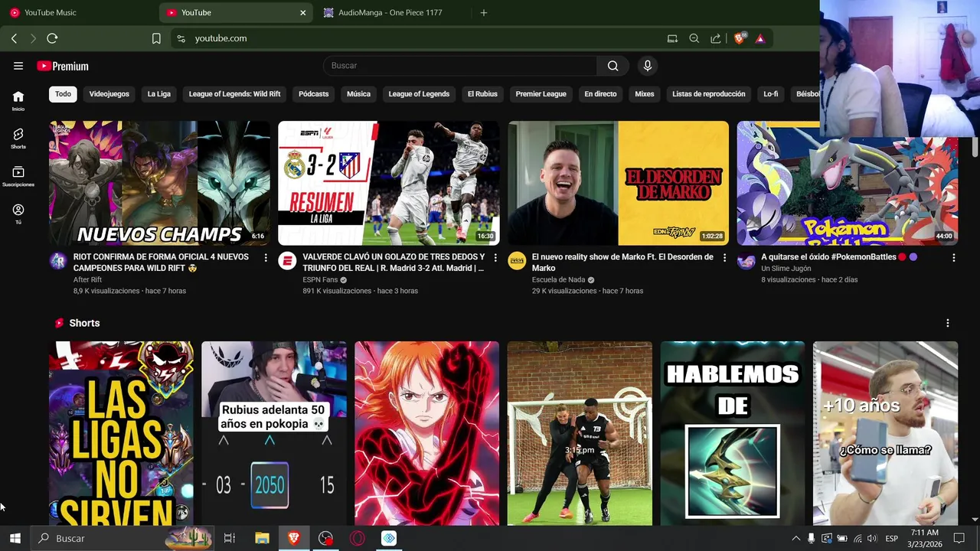
Task: Open Suscripciones in the sidebar
Action: (x=18, y=176)
